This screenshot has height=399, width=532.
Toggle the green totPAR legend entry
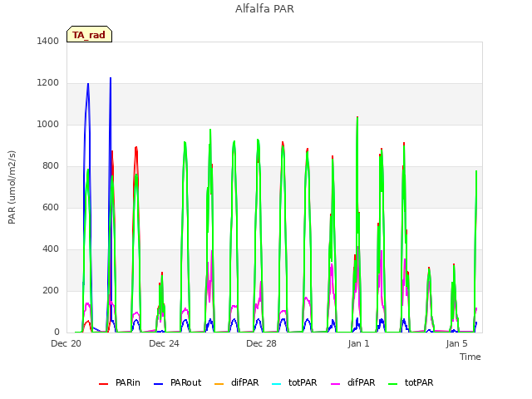pos(411,382)
